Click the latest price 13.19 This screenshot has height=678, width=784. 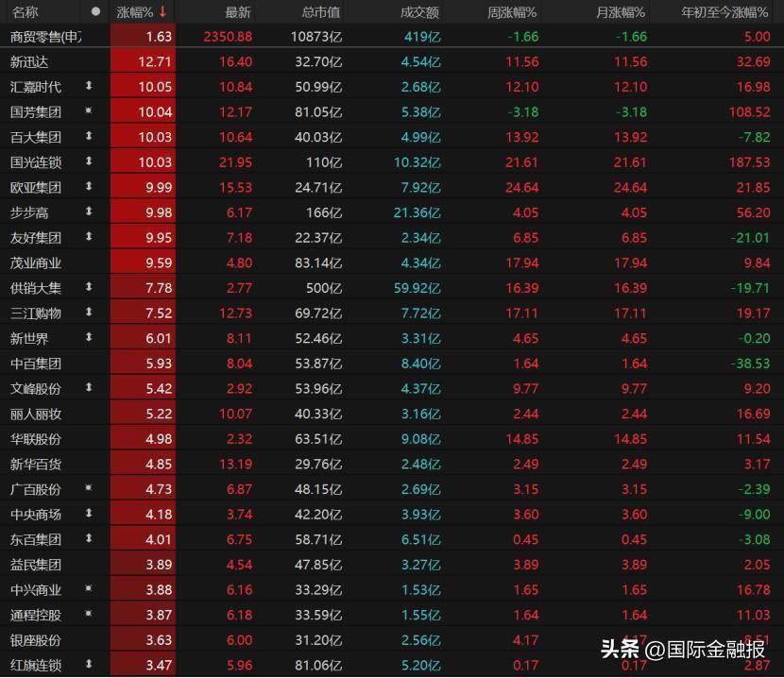pyautogui.click(x=235, y=464)
